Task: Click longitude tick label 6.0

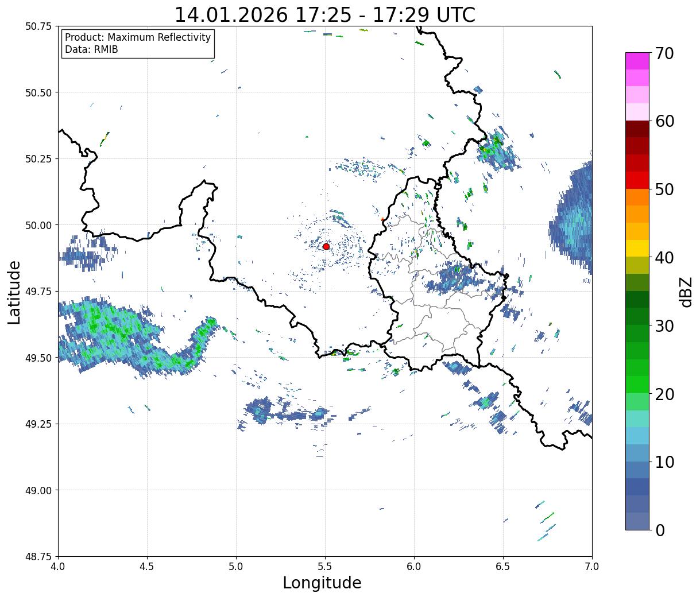Action: (x=414, y=566)
